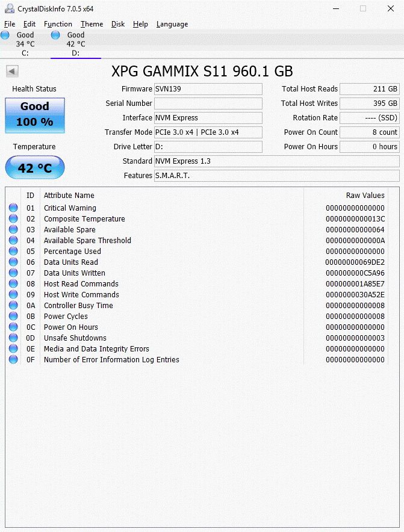The height and width of the screenshot is (532, 404).
Task: Open the Disk menu
Action: pos(118,24)
